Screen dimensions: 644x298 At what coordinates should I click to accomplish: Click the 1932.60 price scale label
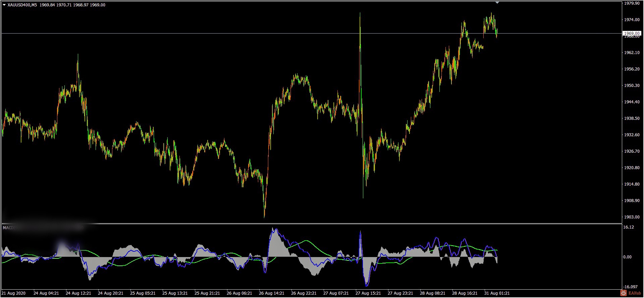tap(632, 135)
